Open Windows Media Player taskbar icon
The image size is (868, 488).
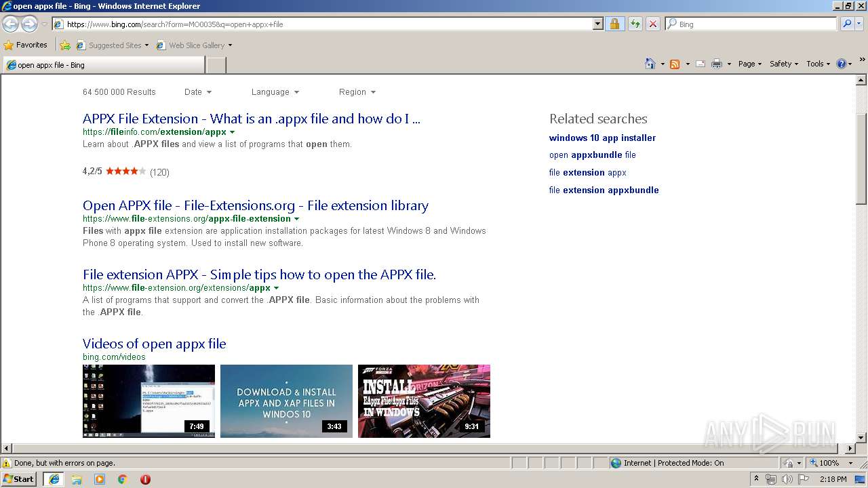100,479
